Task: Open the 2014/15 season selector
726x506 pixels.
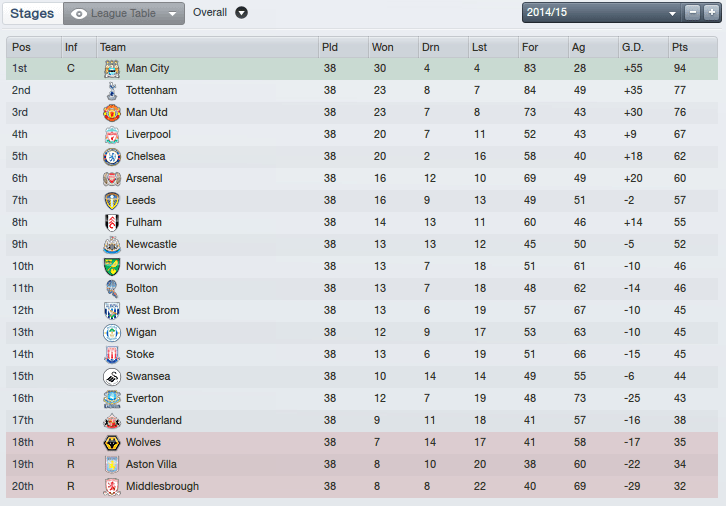Action: [600, 12]
